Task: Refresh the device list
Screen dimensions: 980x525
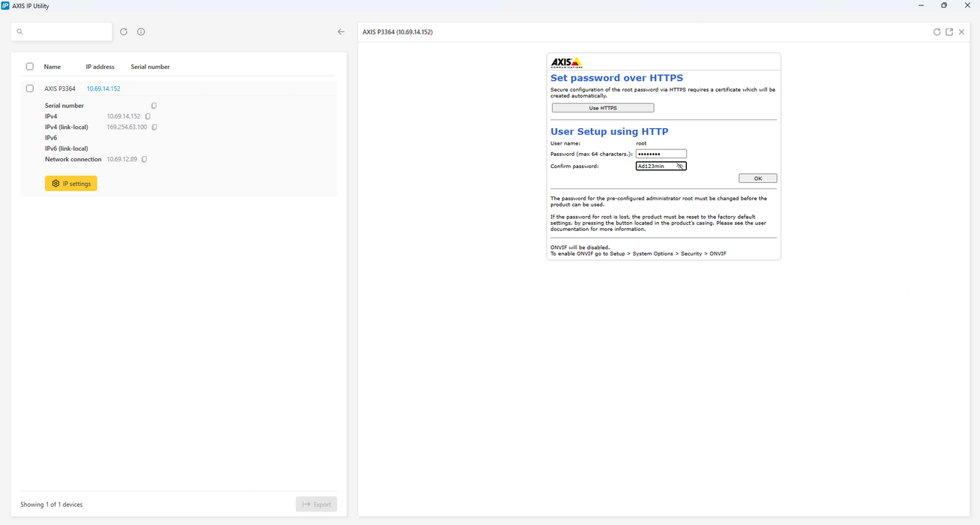Action: (124, 31)
